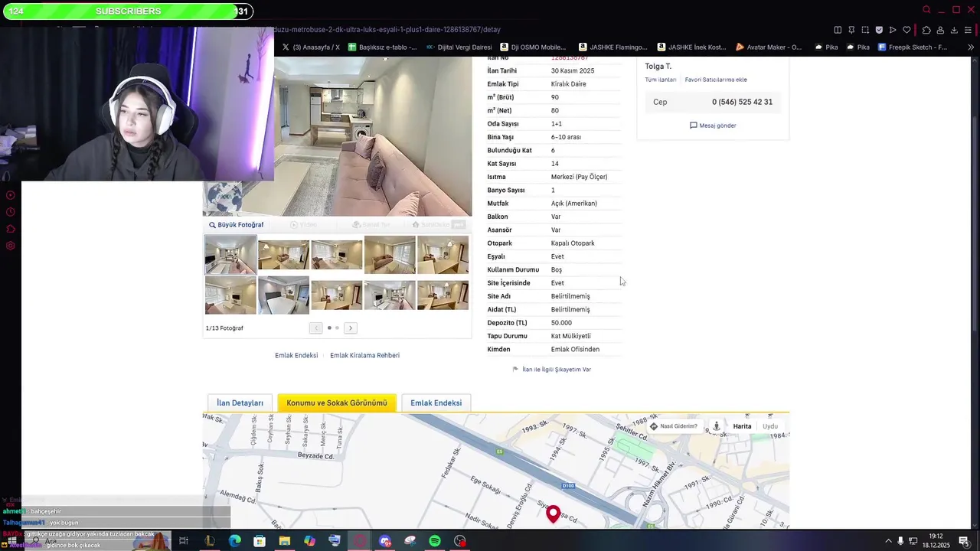Open Microsoft Edge from taskbar

(x=235, y=541)
